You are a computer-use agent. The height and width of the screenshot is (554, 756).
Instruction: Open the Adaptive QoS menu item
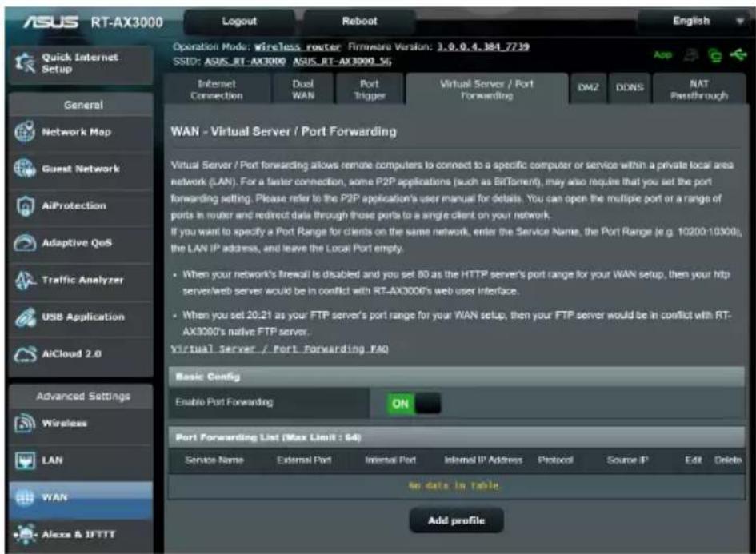tap(81, 243)
